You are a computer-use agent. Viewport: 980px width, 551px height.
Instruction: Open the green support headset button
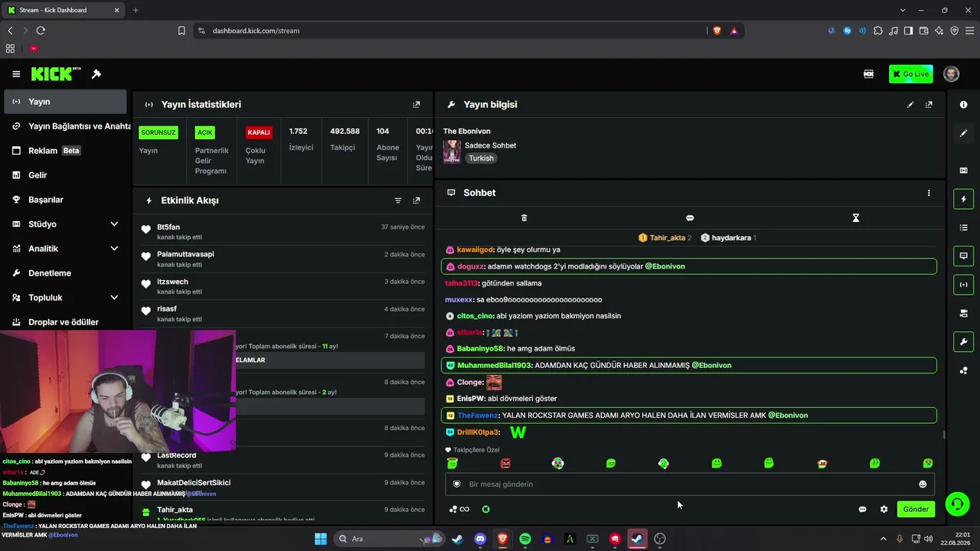coord(957,504)
